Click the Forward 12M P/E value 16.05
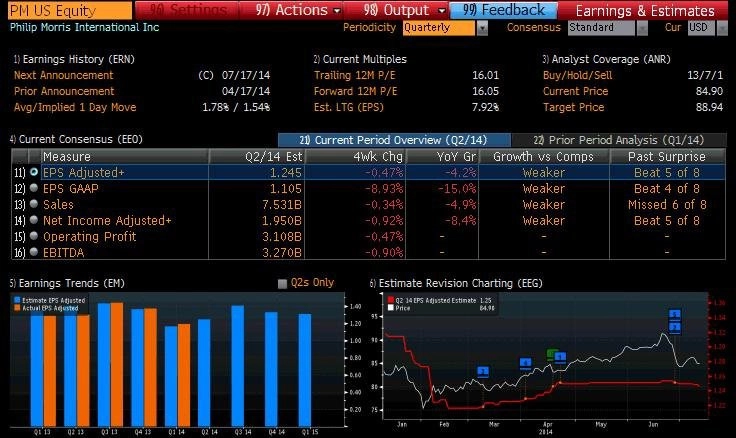736x438 pixels. pos(485,91)
